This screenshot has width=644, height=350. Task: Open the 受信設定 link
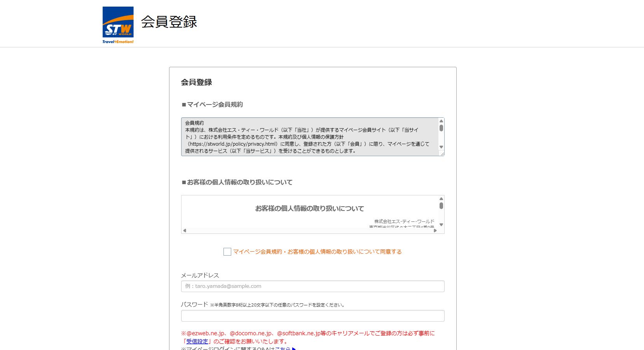click(x=197, y=341)
